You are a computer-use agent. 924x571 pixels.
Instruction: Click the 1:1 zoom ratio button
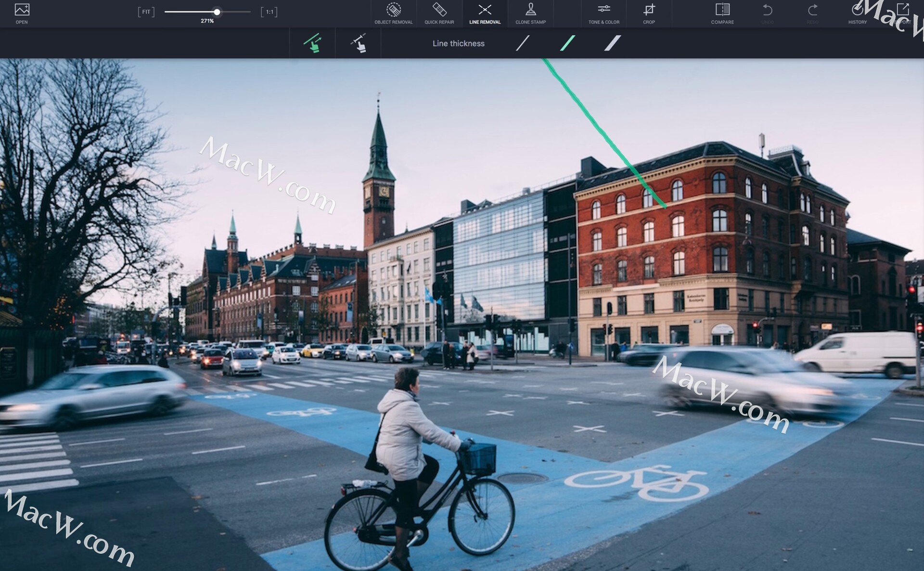[x=269, y=11]
